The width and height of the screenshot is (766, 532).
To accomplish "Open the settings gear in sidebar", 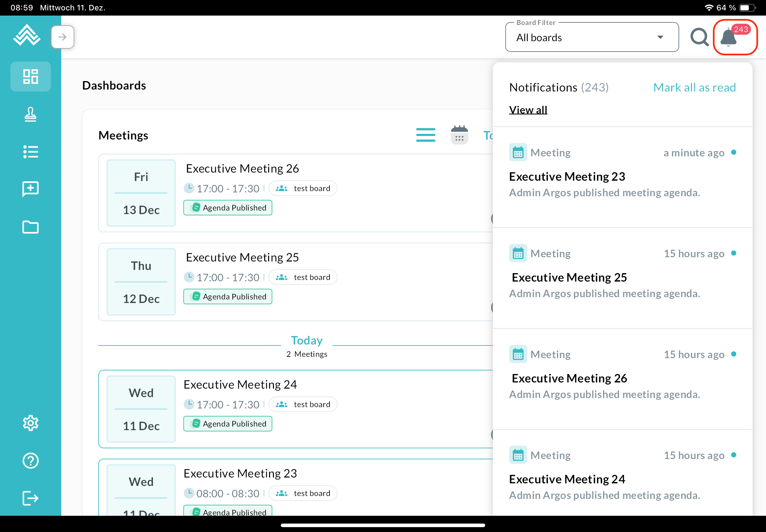I will (30, 423).
